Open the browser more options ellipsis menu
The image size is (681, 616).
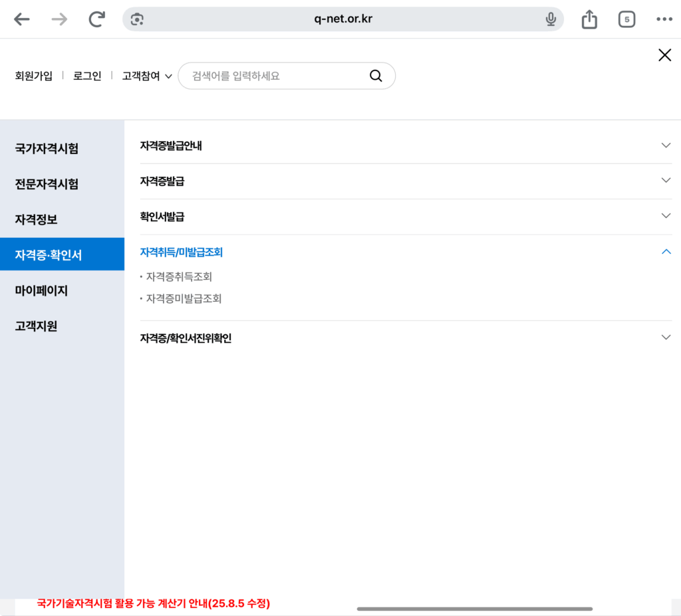pyautogui.click(x=664, y=19)
